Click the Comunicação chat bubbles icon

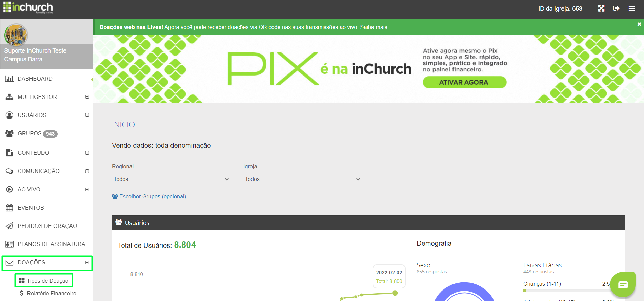coord(9,171)
